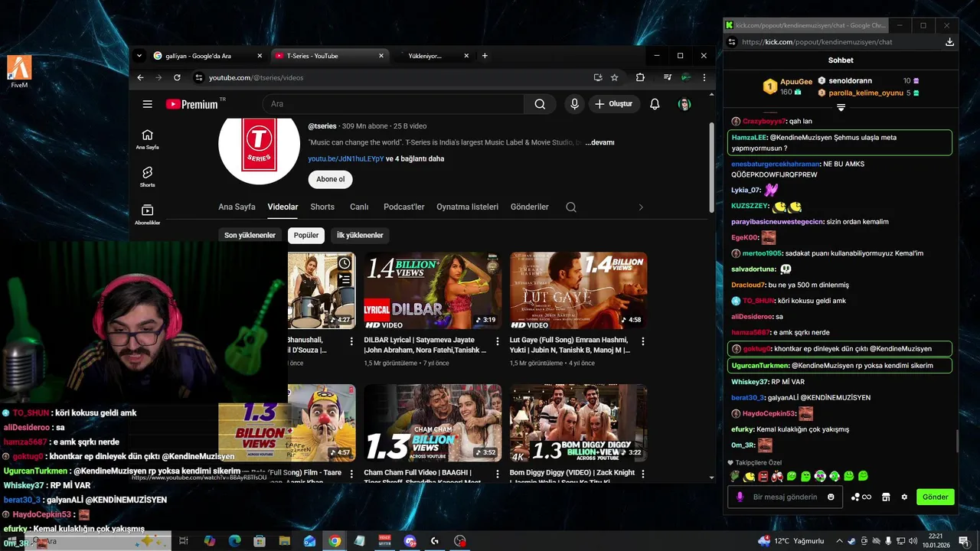Open Windows notification center
The width and height of the screenshot is (980, 551).
pos(963,541)
